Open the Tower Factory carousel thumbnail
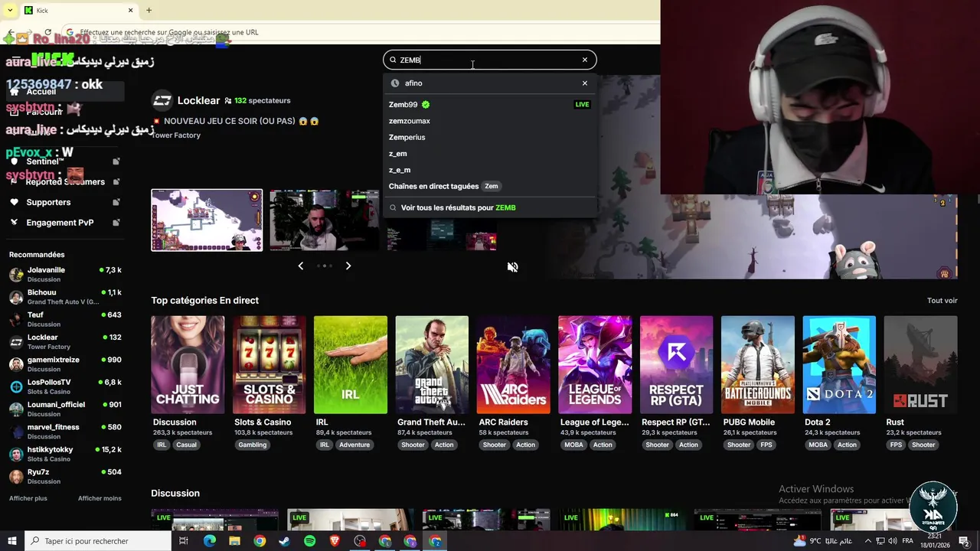 (207, 220)
